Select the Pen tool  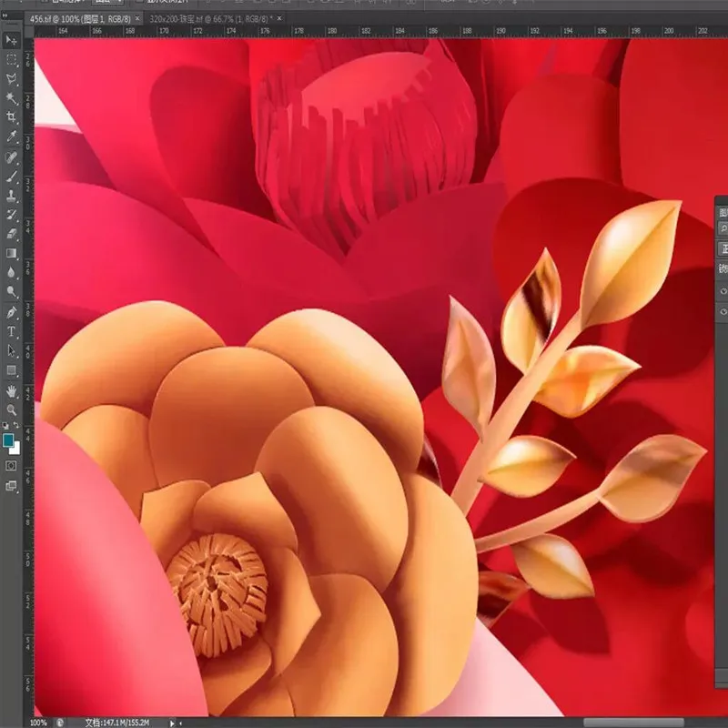click(12, 312)
